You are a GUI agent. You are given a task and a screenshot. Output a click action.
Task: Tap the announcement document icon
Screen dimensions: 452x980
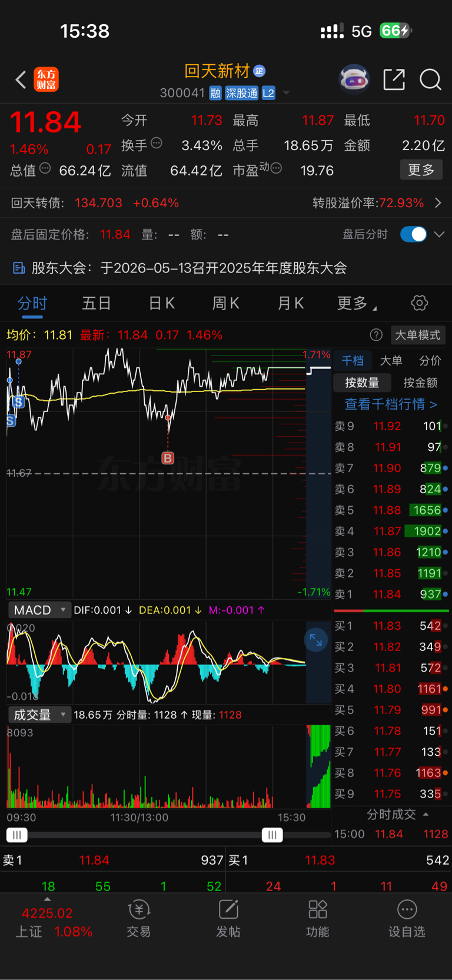point(19,268)
